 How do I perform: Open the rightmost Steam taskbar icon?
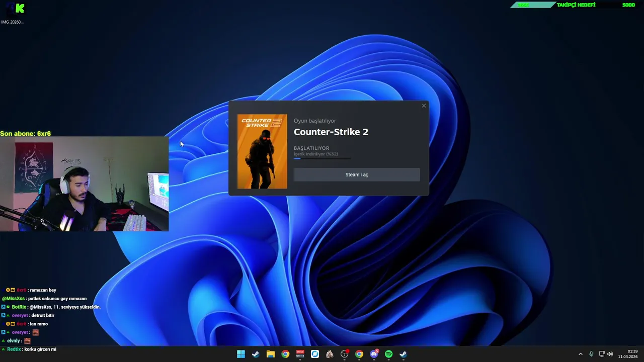[404, 354]
